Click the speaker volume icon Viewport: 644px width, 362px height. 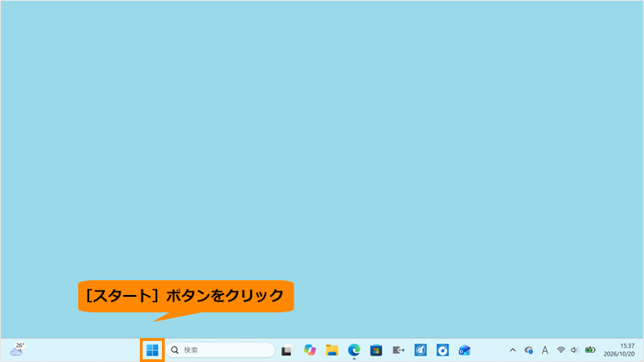(x=575, y=350)
